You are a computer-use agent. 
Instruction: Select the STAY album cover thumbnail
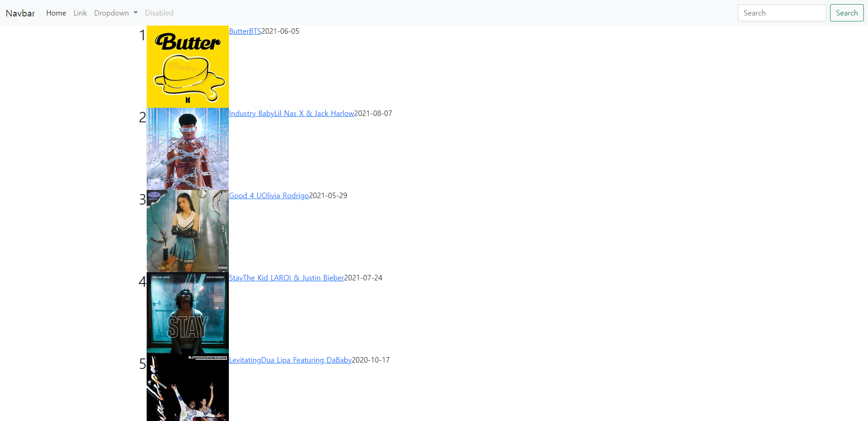(x=188, y=313)
